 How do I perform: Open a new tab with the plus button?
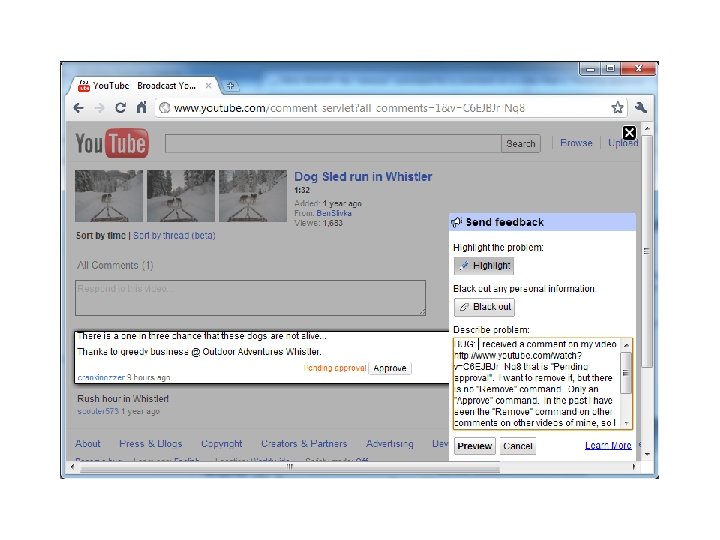coord(231,86)
